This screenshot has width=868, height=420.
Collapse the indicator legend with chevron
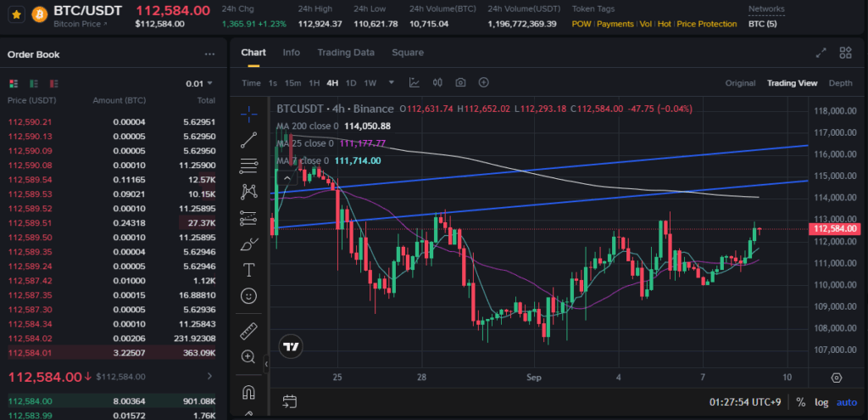pyautogui.click(x=287, y=178)
